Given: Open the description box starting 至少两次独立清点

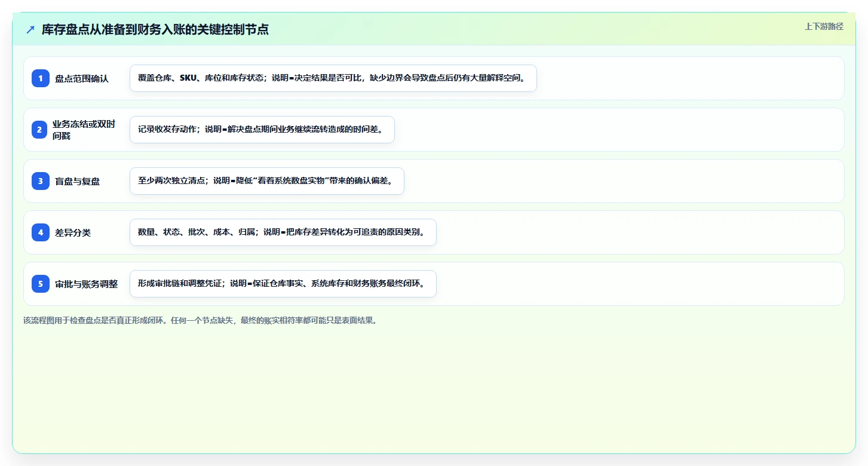Looking at the screenshot, I should click(267, 181).
